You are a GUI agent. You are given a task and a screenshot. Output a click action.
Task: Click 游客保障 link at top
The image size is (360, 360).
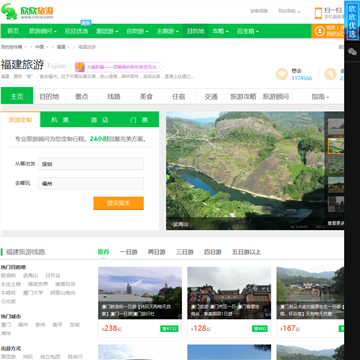click(x=259, y=11)
